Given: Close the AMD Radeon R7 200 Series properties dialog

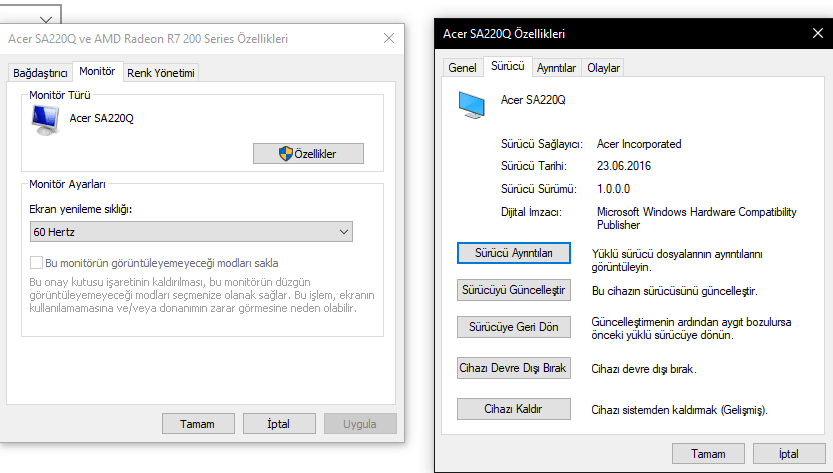Looking at the screenshot, I should pyautogui.click(x=389, y=38).
